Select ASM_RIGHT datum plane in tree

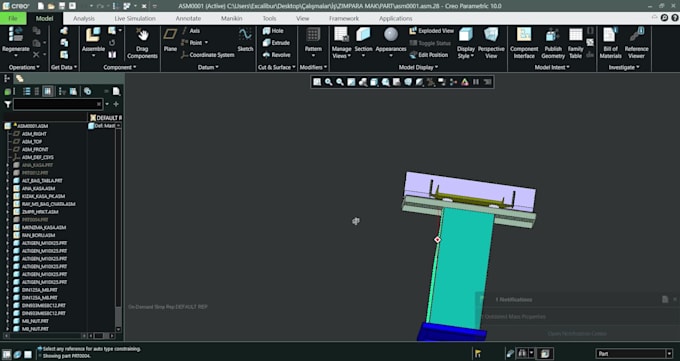pos(34,134)
